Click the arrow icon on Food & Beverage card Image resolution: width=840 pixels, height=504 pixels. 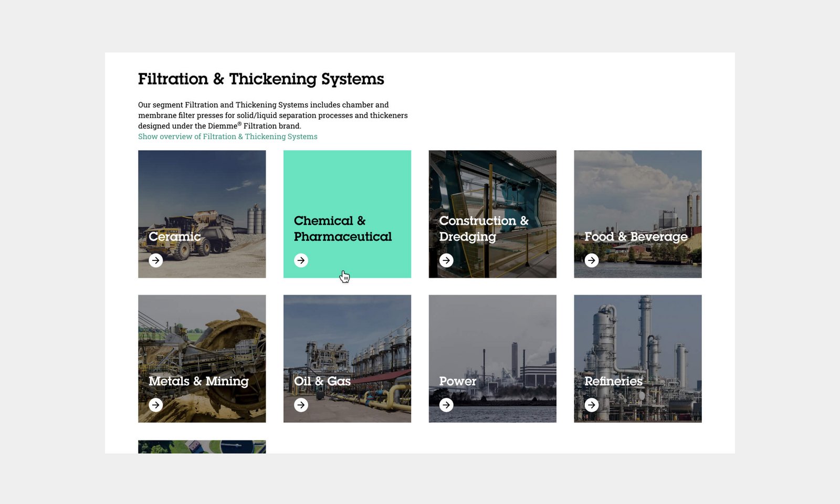pyautogui.click(x=592, y=260)
